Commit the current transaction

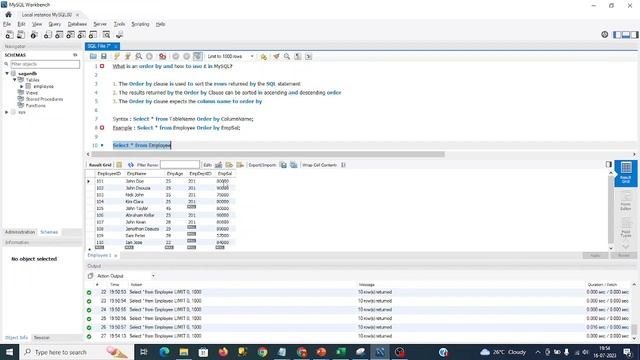tap(176, 56)
